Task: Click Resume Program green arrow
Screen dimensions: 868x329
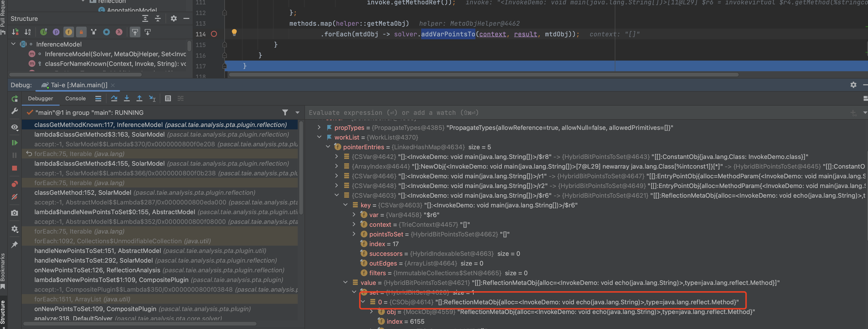Action: tap(15, 143)
